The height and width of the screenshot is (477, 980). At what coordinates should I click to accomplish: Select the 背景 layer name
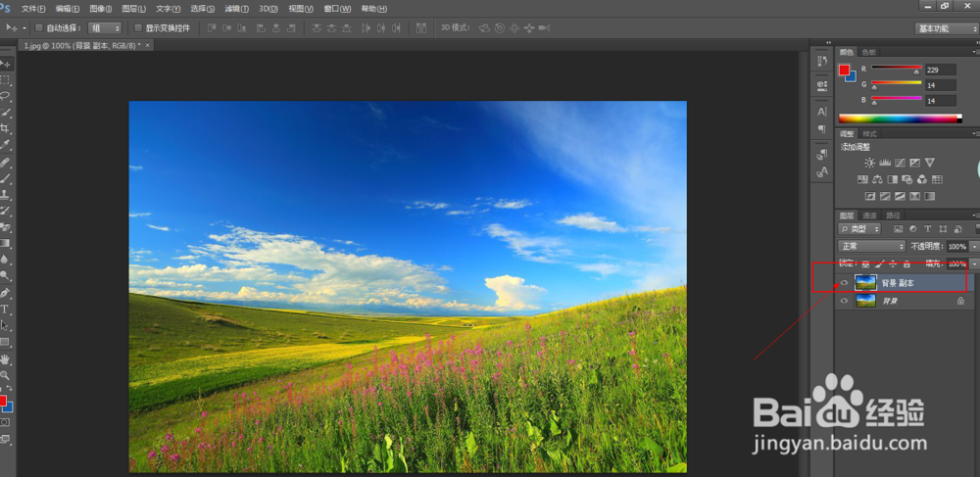coord(890,301)
